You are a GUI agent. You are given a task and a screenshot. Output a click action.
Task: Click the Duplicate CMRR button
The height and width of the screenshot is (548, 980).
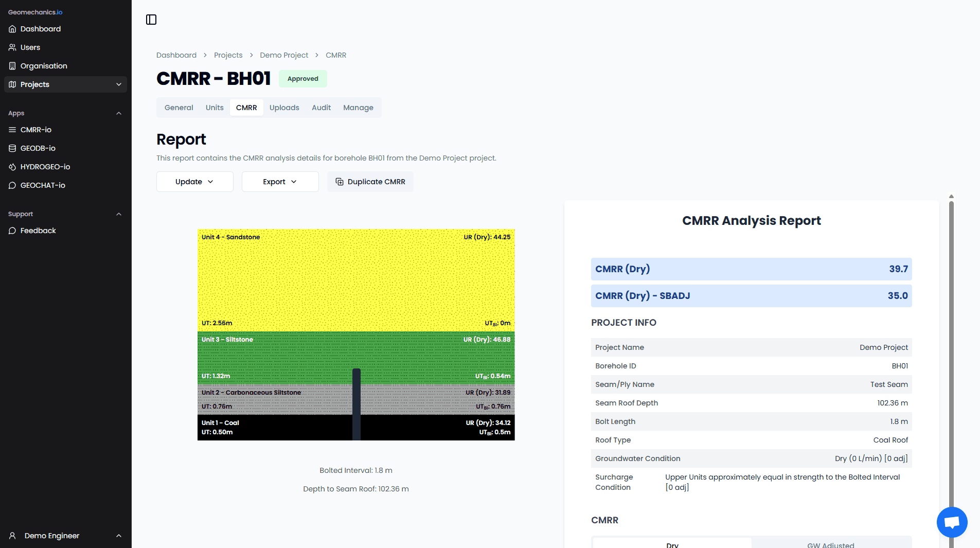coord(370,182)
